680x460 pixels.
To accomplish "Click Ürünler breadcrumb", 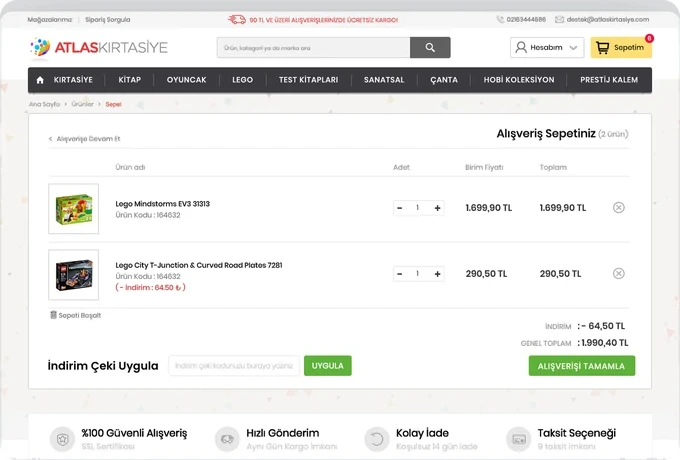I will (x=82, y=104).
